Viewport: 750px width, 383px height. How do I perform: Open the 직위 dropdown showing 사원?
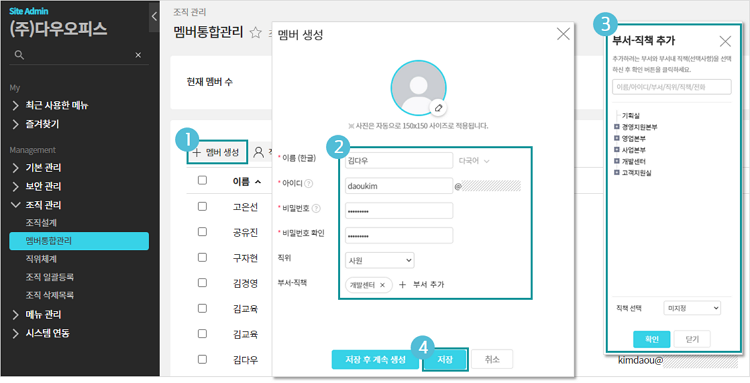[x=380, y=260]
